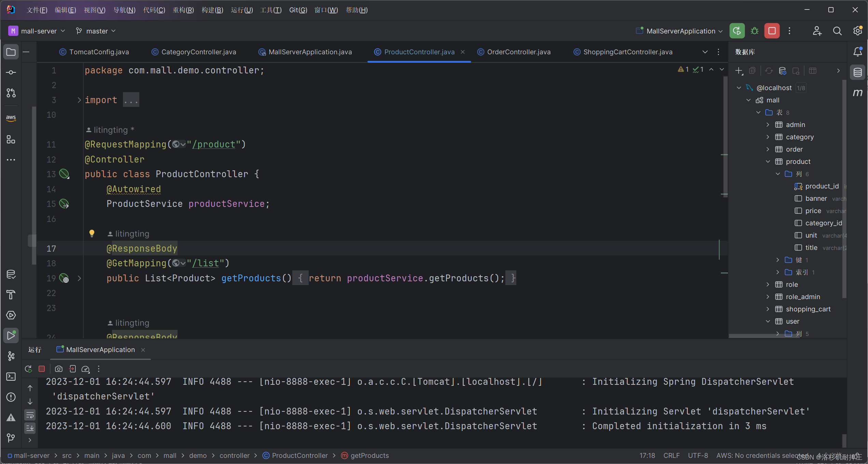The height and width of the screenshot is (464, 868).
Task: Toggle soft-wrap in the run console
Action: click(30, 415)
